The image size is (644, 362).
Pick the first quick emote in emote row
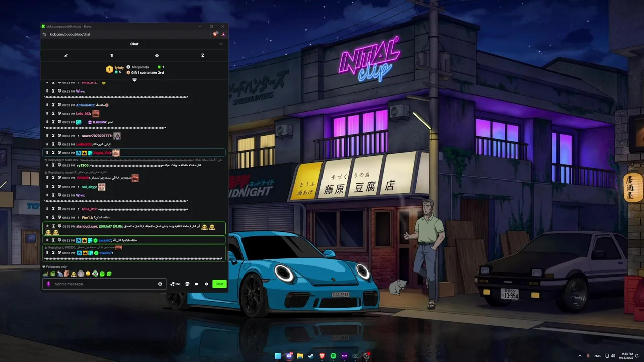45,274
